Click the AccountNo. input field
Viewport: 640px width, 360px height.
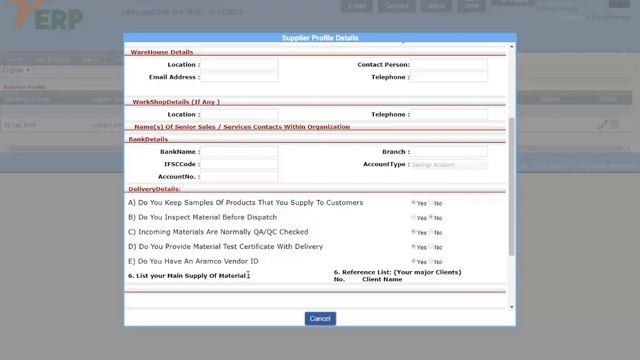click(x=239, y=177)
